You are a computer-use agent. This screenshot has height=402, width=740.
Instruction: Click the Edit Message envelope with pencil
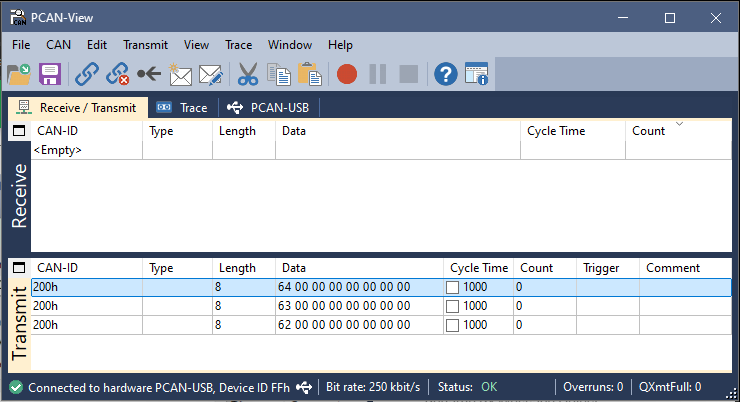point(210,75)
